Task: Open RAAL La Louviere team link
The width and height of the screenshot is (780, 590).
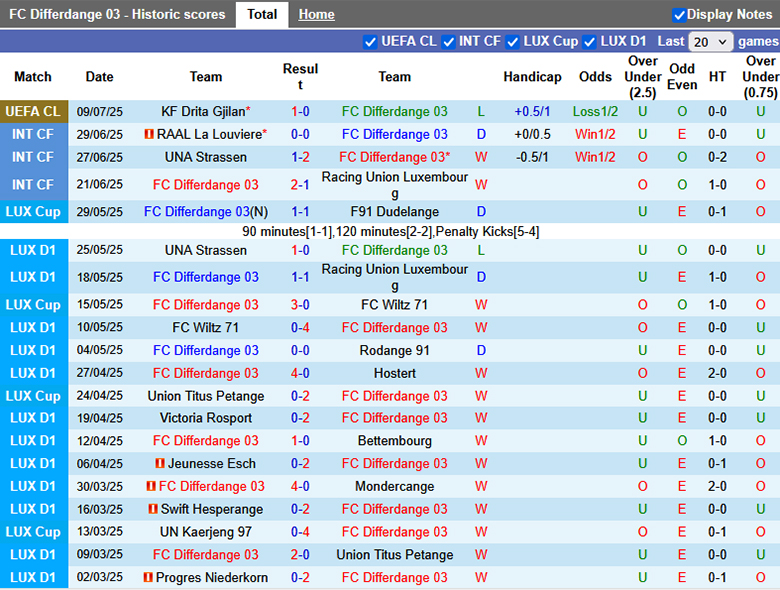Action: [x=209, y=134]
